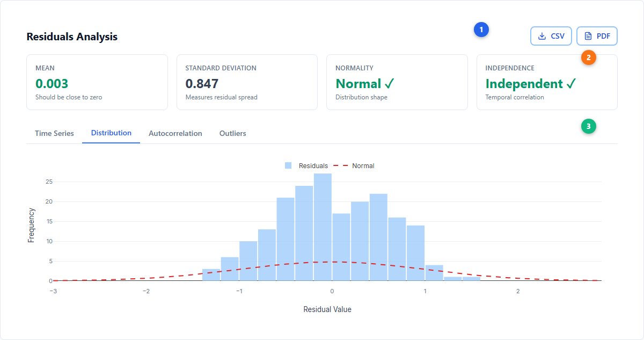This screenshot has height=340, width=644.
Task: Click the INDEPENDENCE card label
Action: point(510,68)
